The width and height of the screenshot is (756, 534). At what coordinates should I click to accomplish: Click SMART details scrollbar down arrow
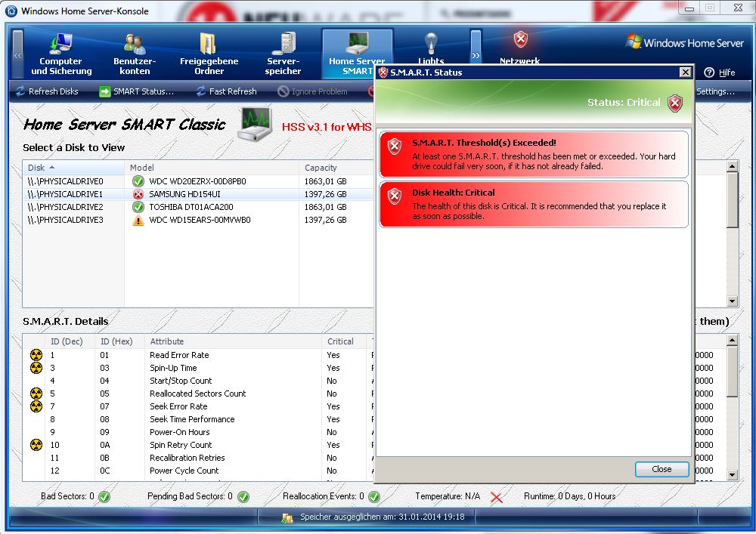[733, 475]
